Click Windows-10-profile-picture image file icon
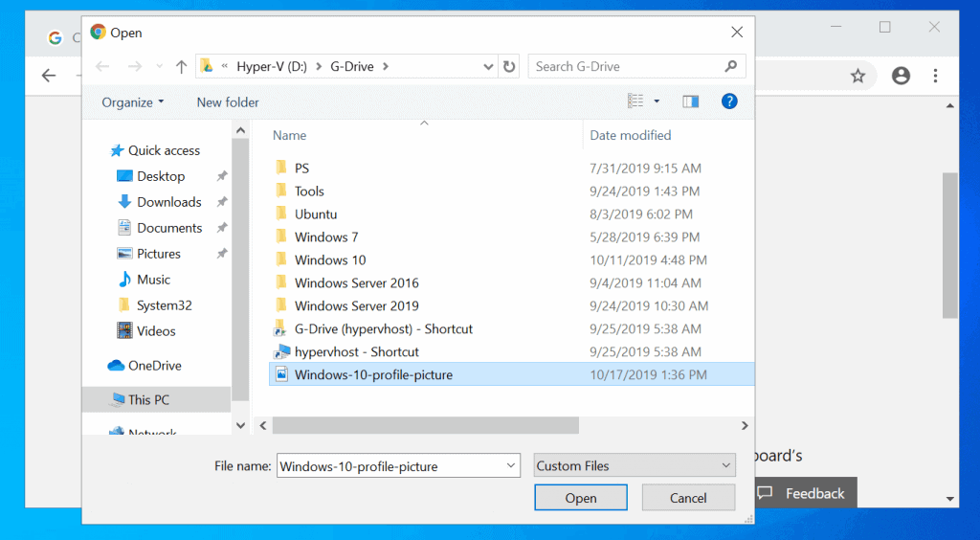Screen dimensions: 980x540 [282, 375]
